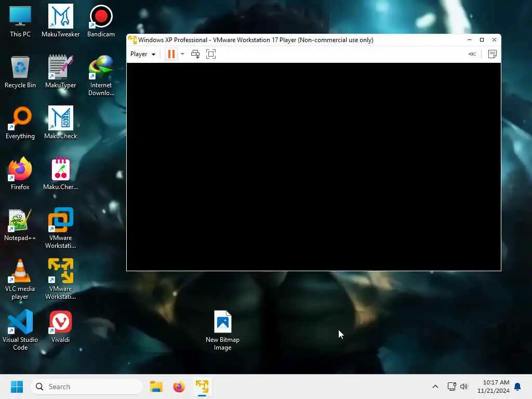Open the volume control in the tray
This screenshot has height=399, width=532.
(x=464, y=387)
